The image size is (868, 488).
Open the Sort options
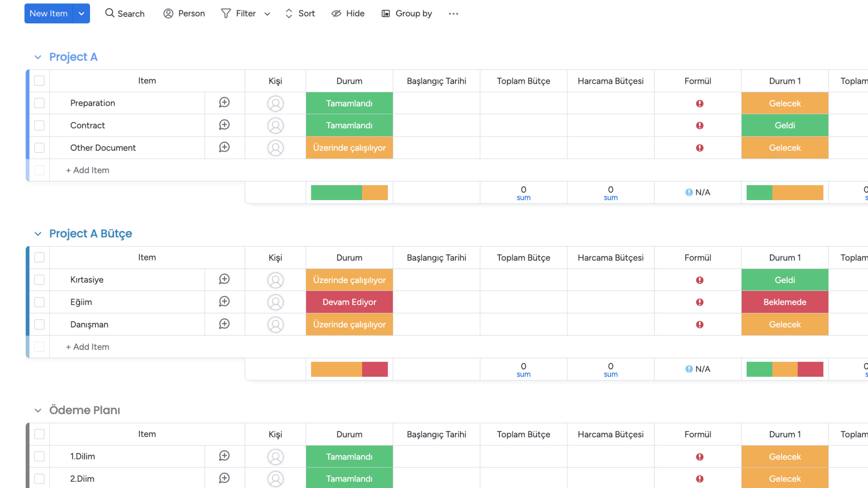point(299,13)
